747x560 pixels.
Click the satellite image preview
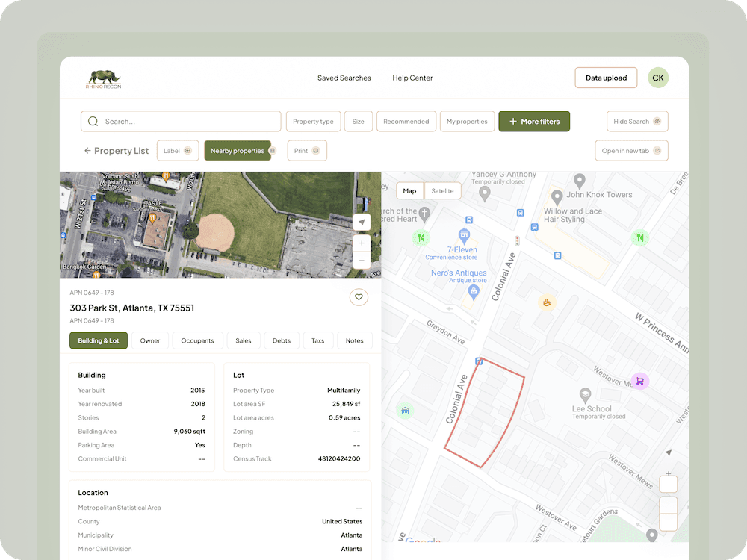click(220, 225)
